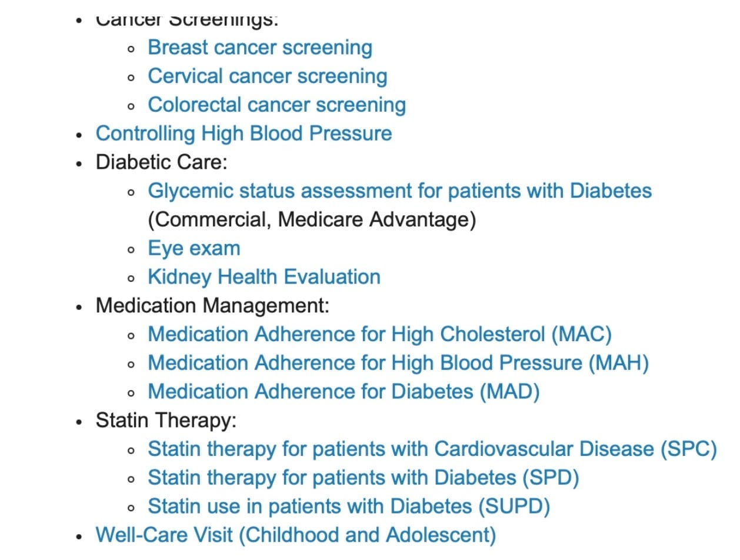Click the Diabetic Care heading text
Viewport: 740px width, 560px height.
tap(162, 162)
